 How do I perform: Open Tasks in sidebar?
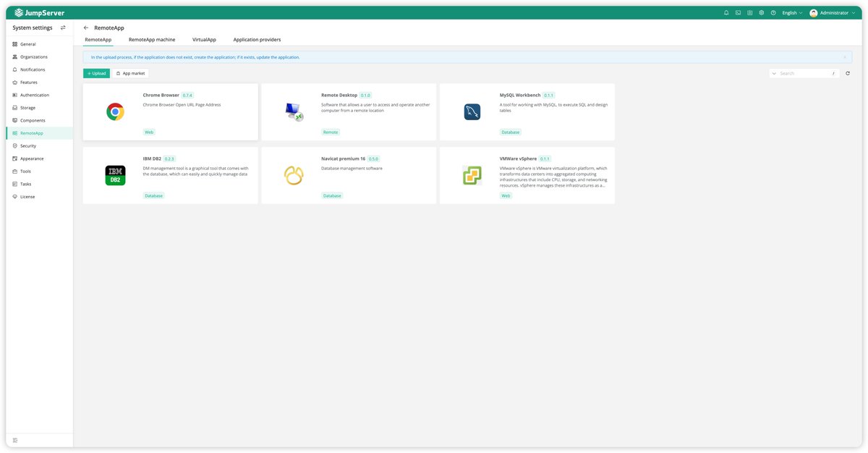pyautogui.click(x=40, y=184)
